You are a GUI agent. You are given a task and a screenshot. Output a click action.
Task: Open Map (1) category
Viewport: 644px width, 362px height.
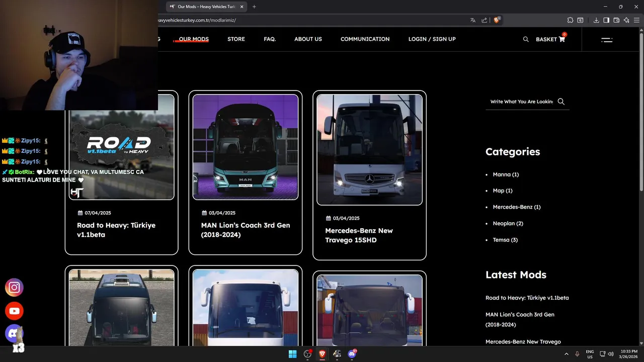click(x=503, y=191)
